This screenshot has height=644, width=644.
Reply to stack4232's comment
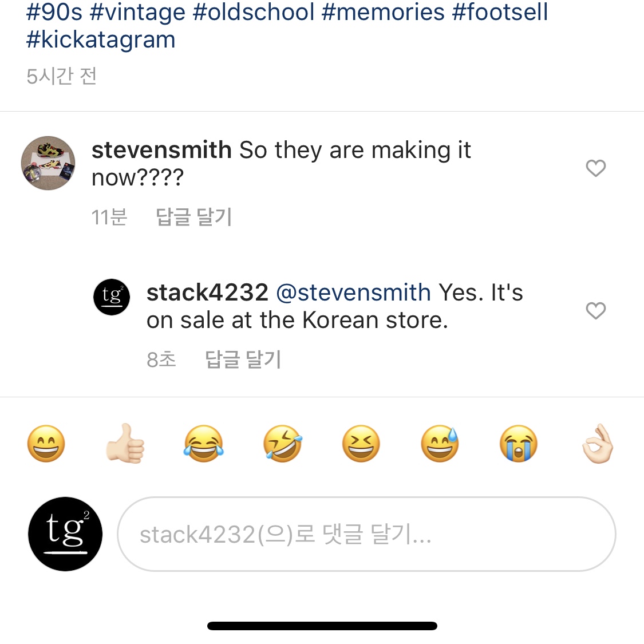(x=243, y=360)
